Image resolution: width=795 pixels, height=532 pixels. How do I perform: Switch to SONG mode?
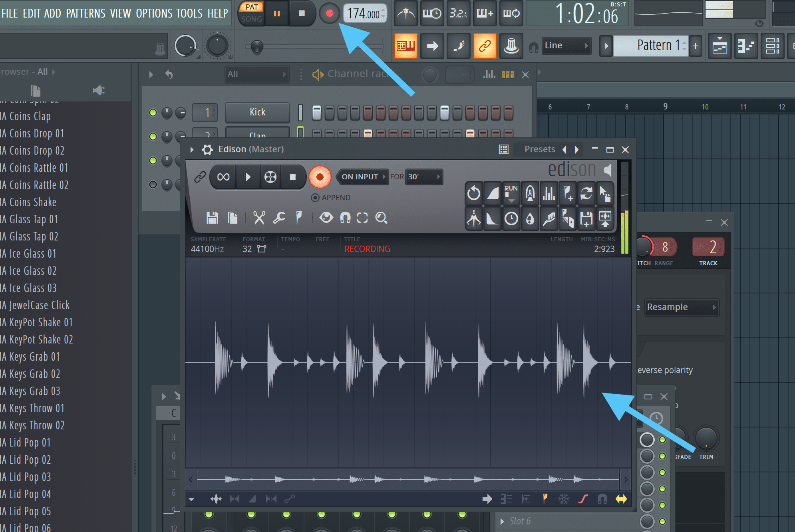click(x=252, y=19)
